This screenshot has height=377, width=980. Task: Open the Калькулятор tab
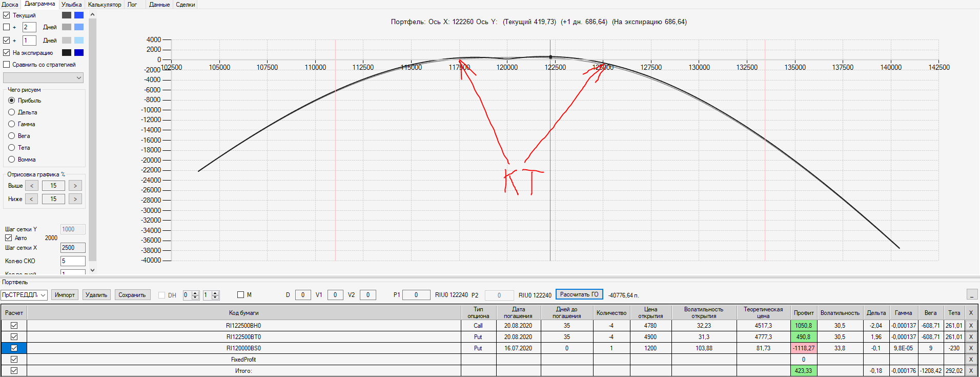tap(105, 5)
